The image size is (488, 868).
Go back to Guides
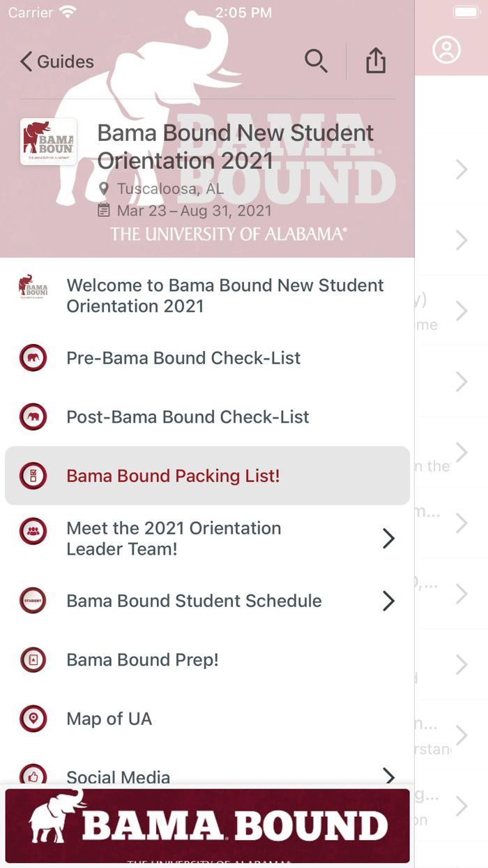56,61
